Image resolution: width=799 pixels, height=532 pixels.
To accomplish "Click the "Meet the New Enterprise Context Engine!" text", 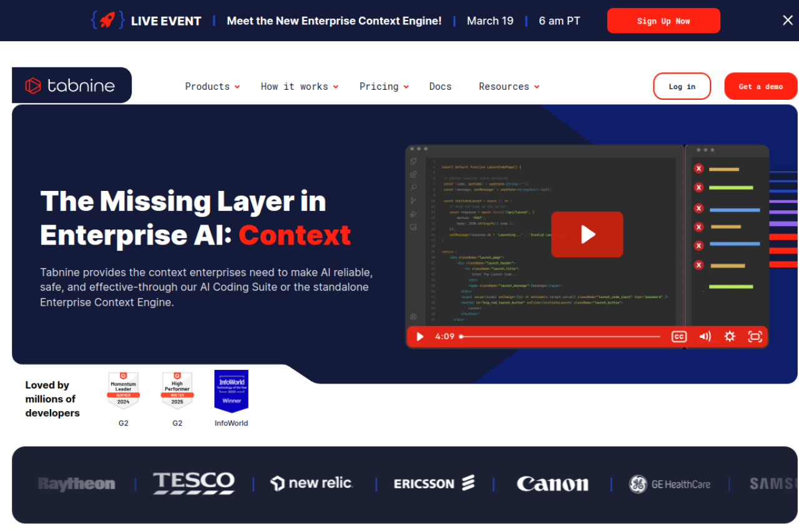I will coord(334,21).
